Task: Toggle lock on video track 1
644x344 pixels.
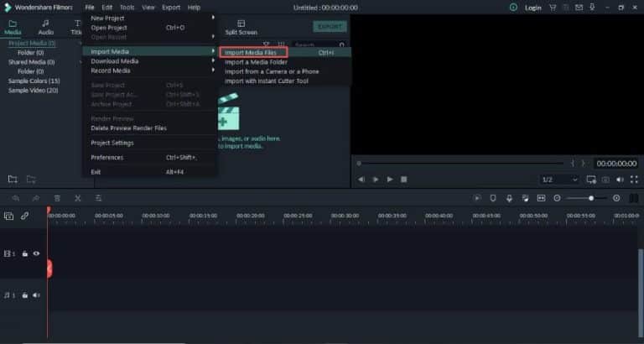Action: pos(25,253)
